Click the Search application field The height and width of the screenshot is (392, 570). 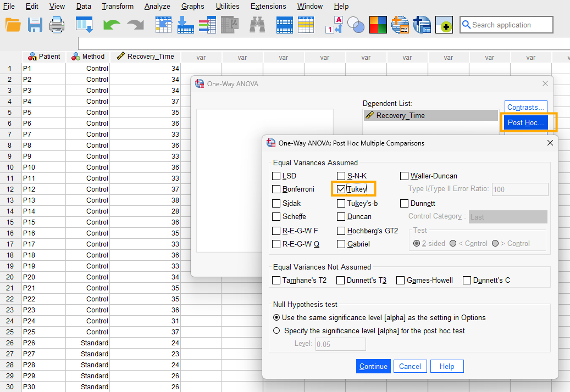[x=506, y=25]
